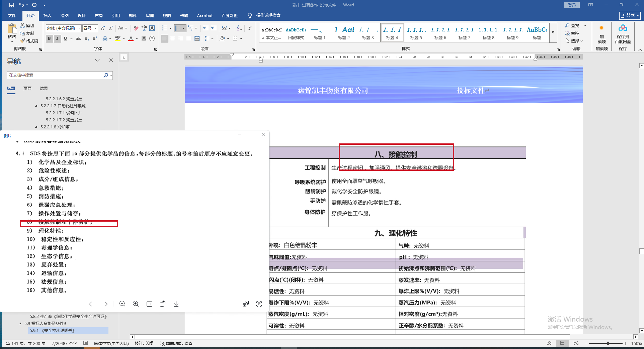Screen dimensions: 644x349
Task: Apply the 标题 1 heading style
Action: pyautogui.click(x=319, y=33)
